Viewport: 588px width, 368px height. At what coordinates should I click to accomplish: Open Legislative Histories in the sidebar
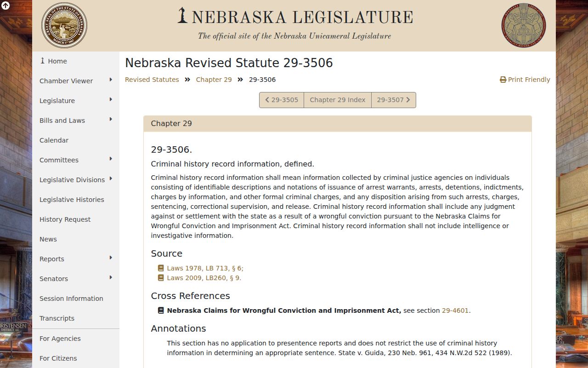[76, 200]
